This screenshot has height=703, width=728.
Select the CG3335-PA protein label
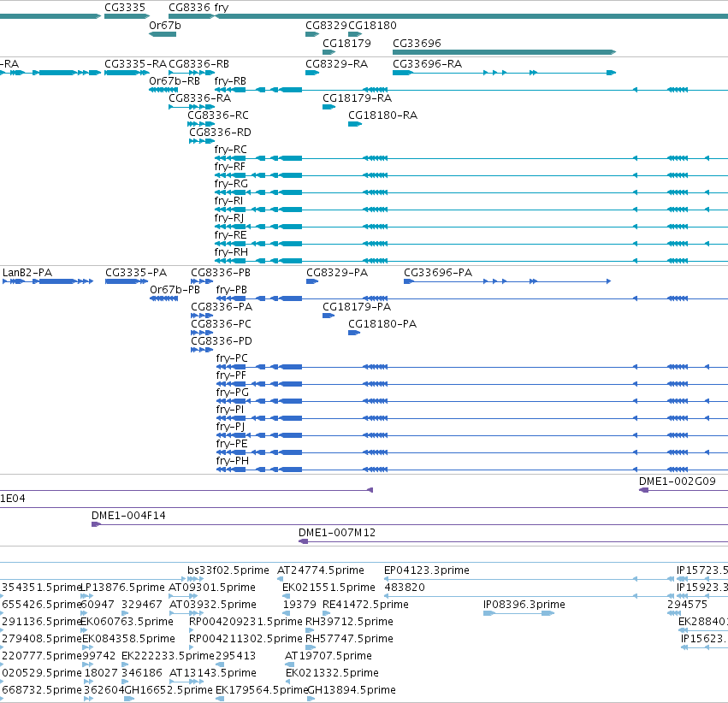tap(136, 273)
